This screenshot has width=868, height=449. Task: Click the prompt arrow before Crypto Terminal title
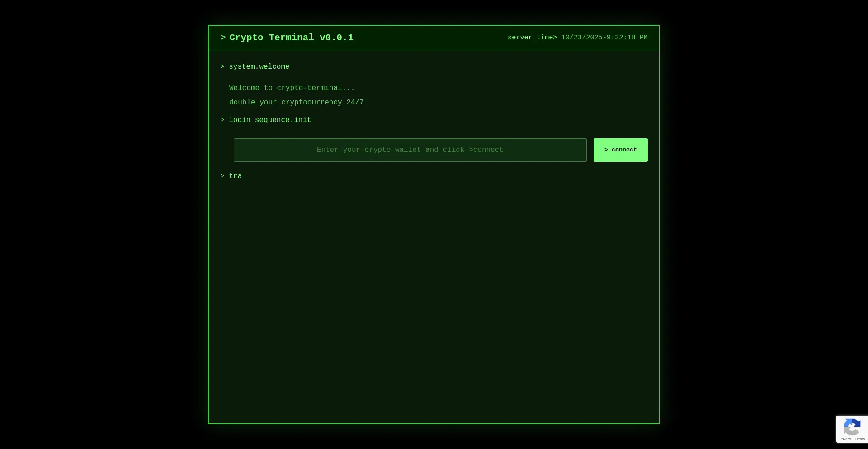(x=223, y=38)
